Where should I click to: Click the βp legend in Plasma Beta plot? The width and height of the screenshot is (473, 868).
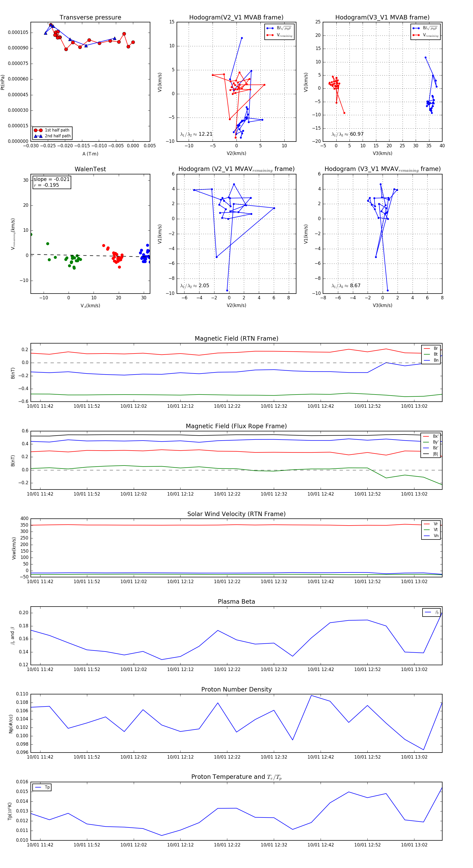pos(431,612)
